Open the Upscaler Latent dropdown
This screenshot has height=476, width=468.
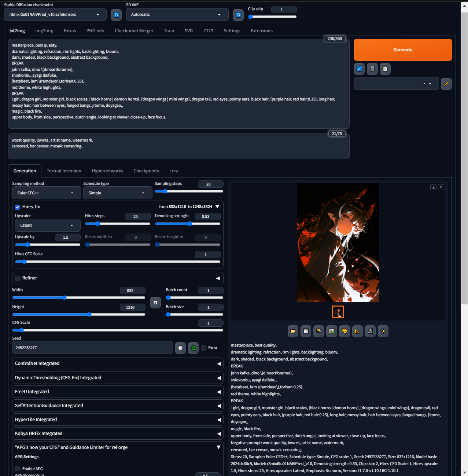pyautogui.click(x=48, y=225)
